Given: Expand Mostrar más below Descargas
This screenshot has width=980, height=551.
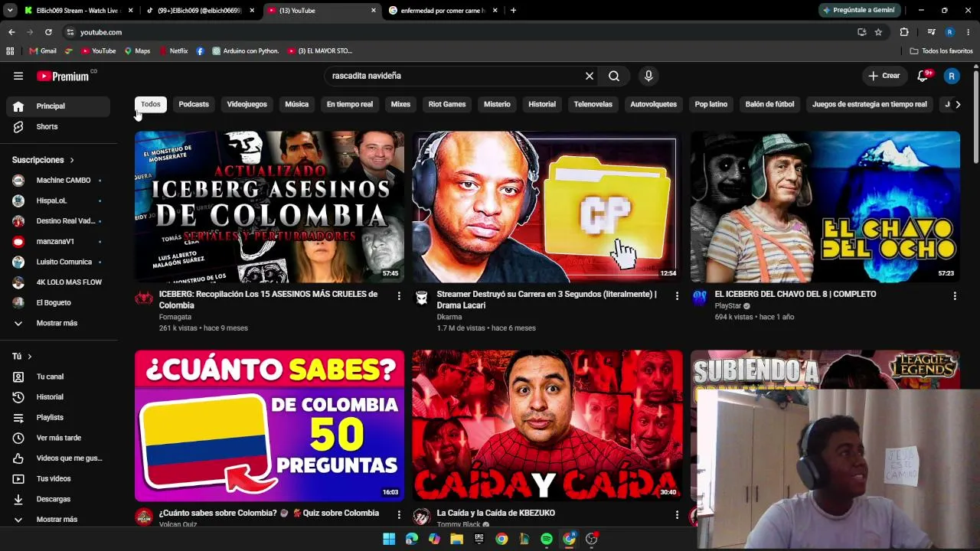Looking at the screenshot, I should 58,519.
